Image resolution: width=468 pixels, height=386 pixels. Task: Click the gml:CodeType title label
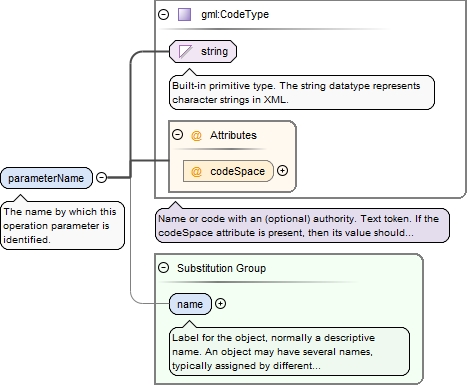[x=235, y=14]
